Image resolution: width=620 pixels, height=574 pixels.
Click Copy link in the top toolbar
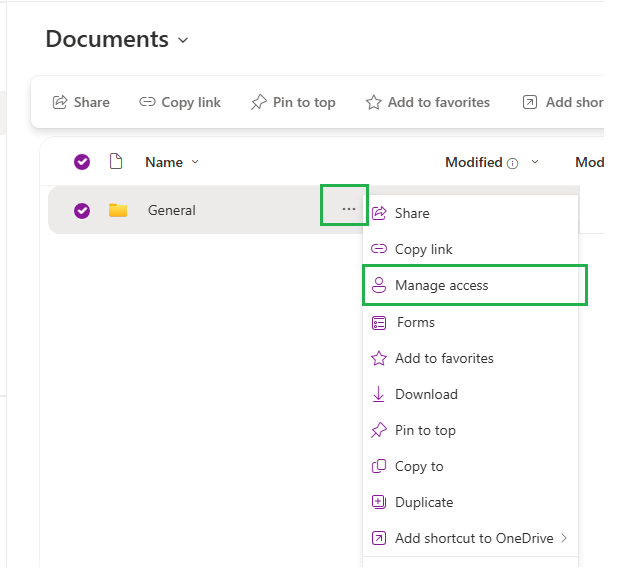(180, 102)
